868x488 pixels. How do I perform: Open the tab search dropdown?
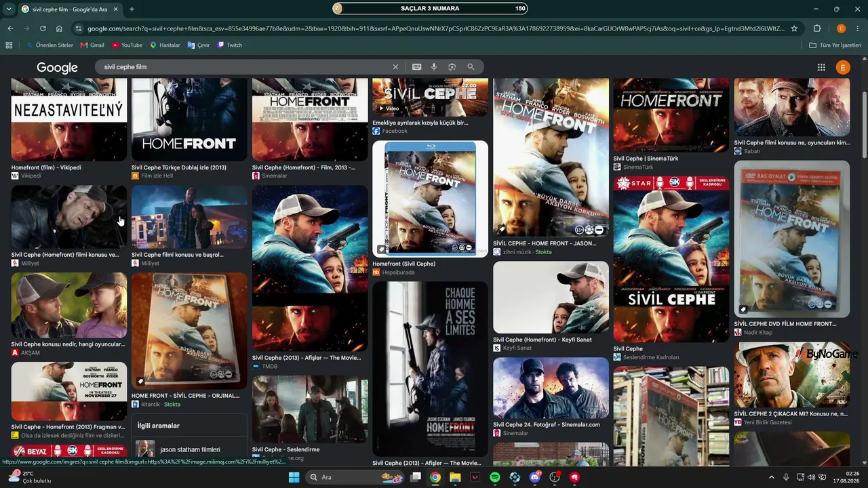click(x=9, y=9)
